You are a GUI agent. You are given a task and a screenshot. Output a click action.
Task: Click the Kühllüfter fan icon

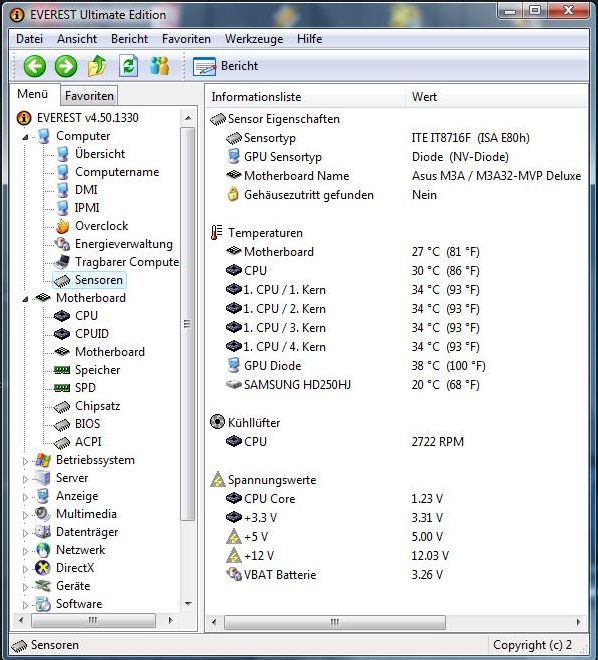coord(217,422)
